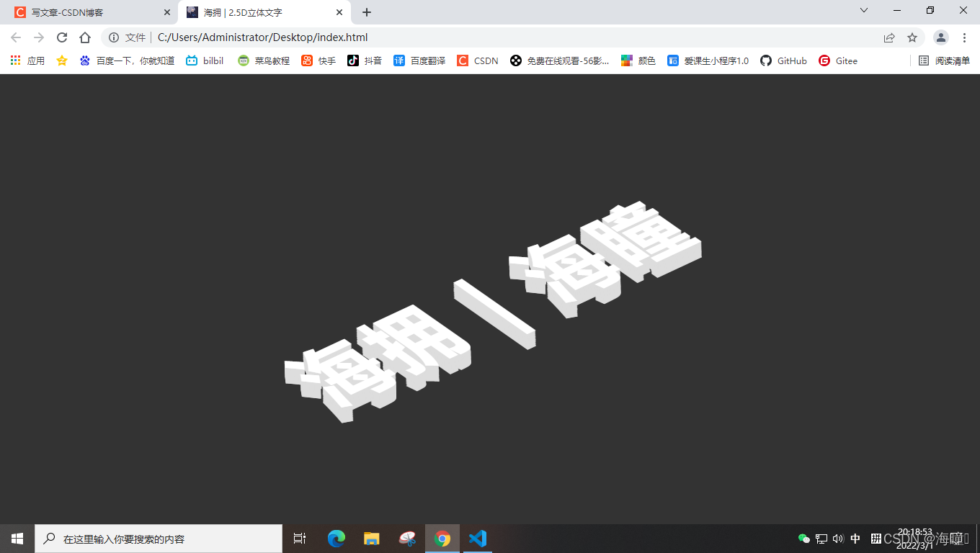Open the bilbil bookmark
This screenshot has height=553, width=980.
point(205,60)
